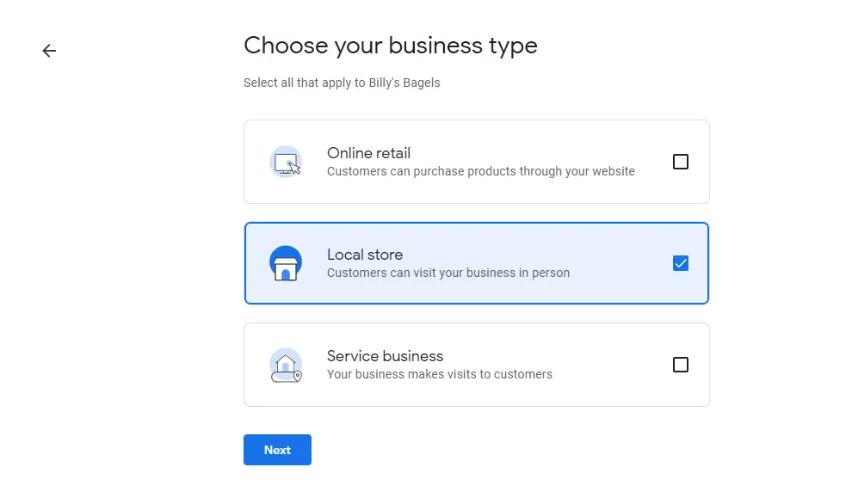The image size is (852, 504).
Task: Choose the Service business card
Action: pyautogui.click(x=477, y=365)
